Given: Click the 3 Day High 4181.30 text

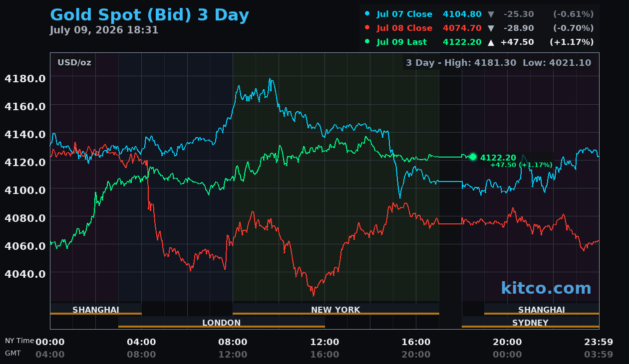Looking at the screenshot, I should 462,63.
